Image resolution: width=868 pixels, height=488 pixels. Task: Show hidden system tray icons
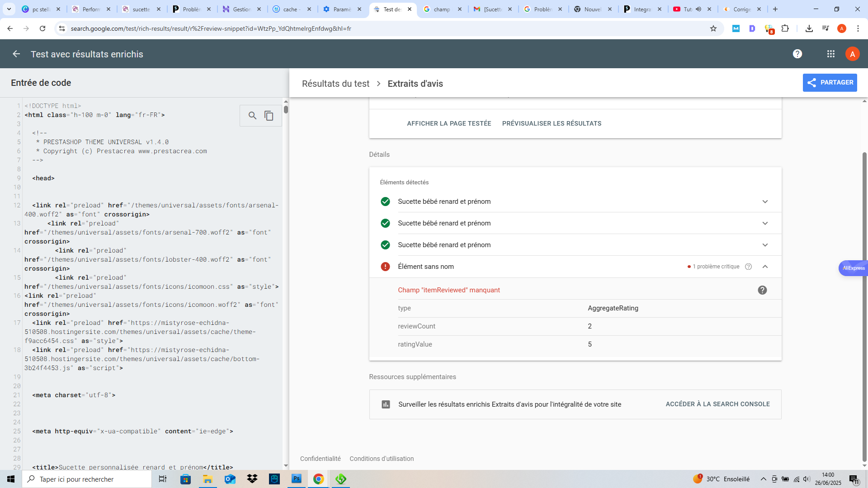[x=763, y=479]
